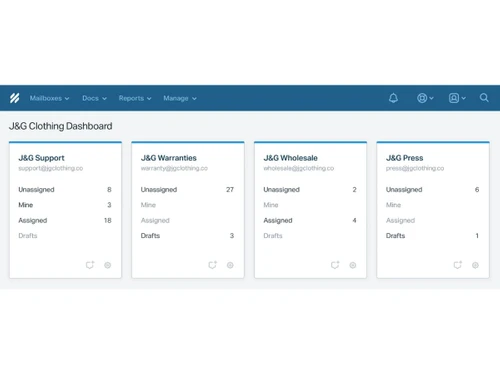Click the warranty@jgclothing.co address

point(174,168)
